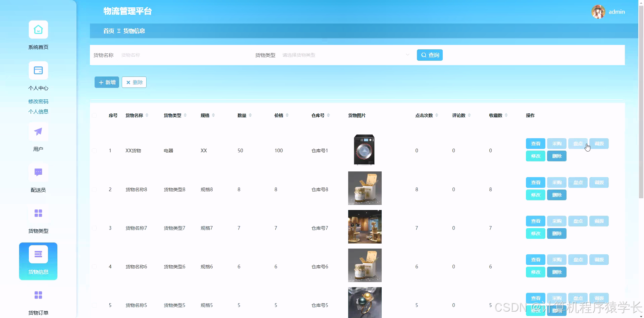
Task: Click 采购 for 货物名称8 row
Action: point(557,182)
